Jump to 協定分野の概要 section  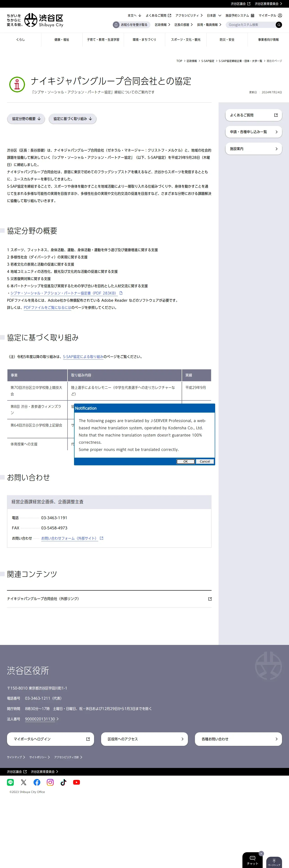[26, 119]
